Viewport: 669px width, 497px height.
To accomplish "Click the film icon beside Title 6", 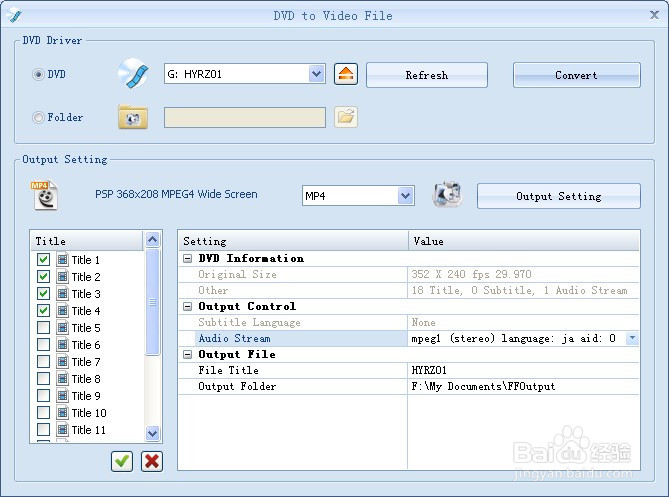I will (62, 344).
